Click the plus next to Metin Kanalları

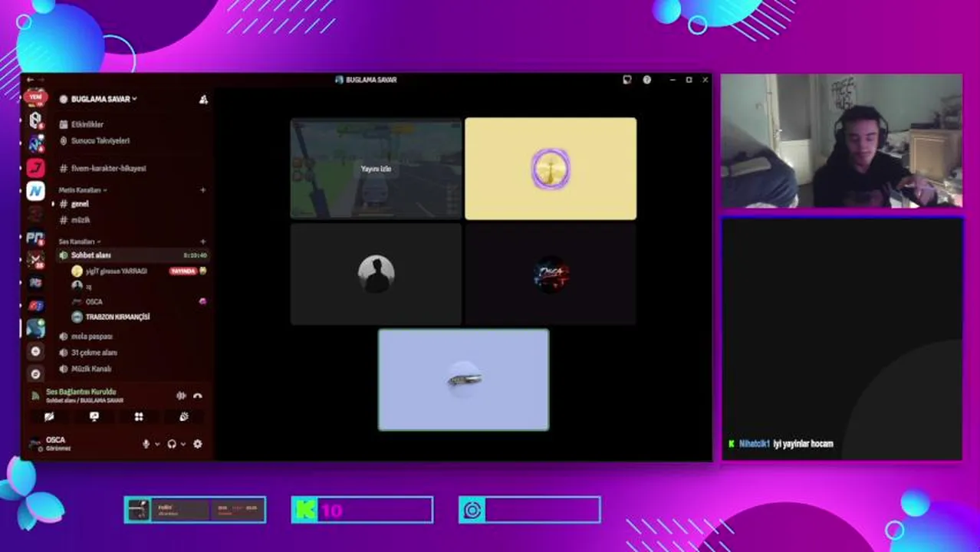(203, 190)
